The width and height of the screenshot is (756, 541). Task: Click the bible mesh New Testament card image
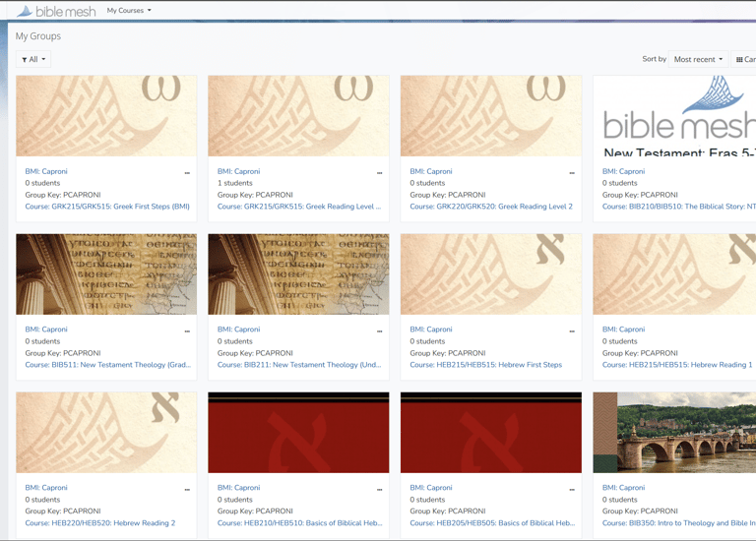[674, 116]
